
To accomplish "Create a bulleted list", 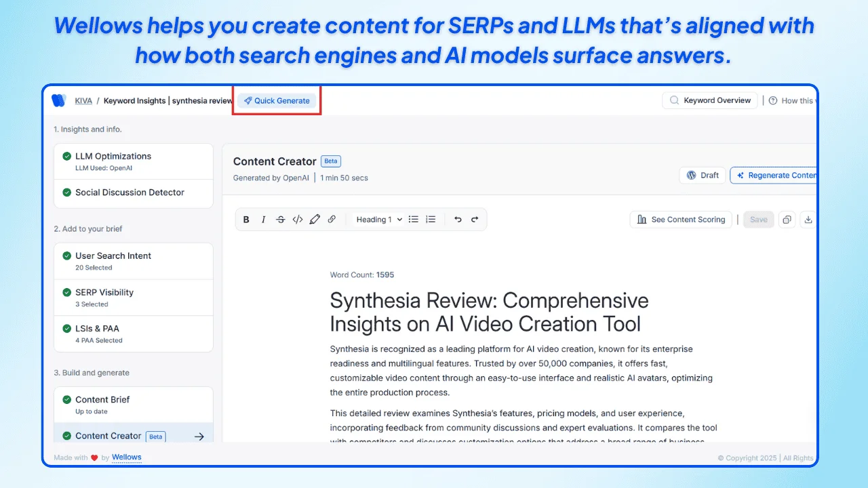I will coord(414,219).
